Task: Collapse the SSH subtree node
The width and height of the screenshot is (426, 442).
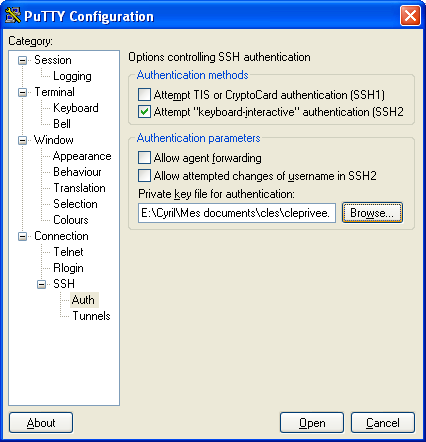Action: click(41, 284)
